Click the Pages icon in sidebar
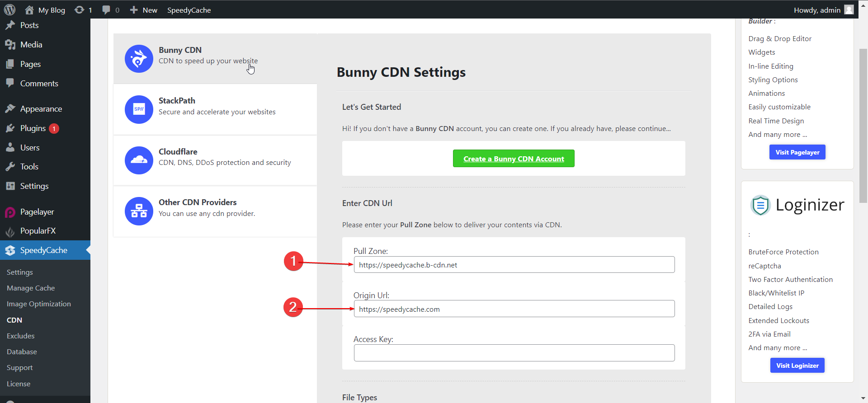The image size is (868, 403). 10,64
